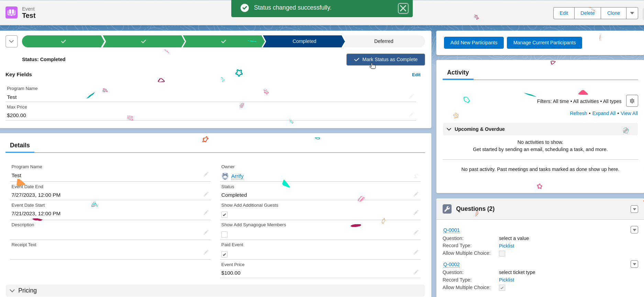Edit Program Name pencil in Key Fields
644x297 pixels.
[x=411, y=96]
